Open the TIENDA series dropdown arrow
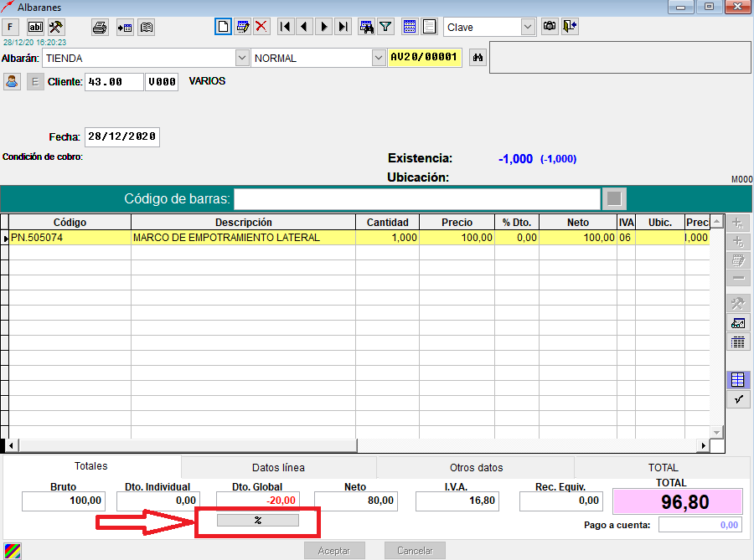 coord(242,58)
